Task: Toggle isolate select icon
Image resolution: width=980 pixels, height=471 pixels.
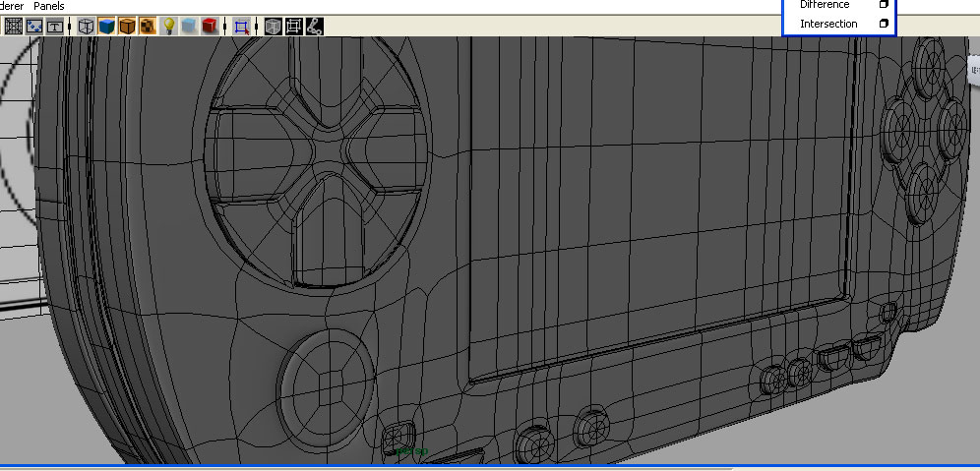Action: (242, 27)
